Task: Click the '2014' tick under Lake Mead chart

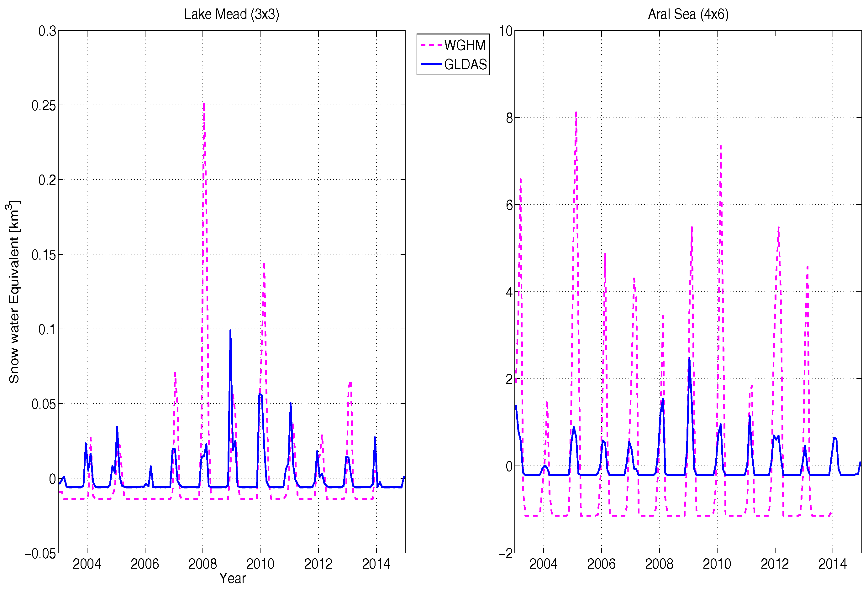Action: point(376,564)
